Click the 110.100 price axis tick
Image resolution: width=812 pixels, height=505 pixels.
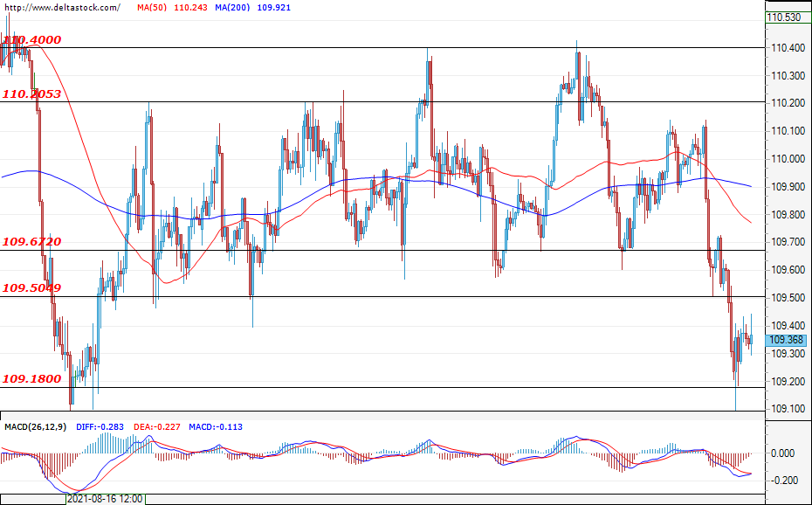pos(788,131)
